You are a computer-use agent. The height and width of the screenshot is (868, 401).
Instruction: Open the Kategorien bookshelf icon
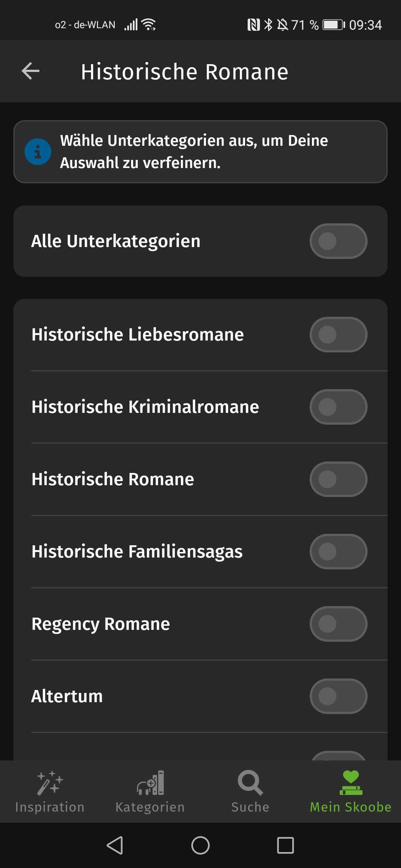tap(150, 783)
